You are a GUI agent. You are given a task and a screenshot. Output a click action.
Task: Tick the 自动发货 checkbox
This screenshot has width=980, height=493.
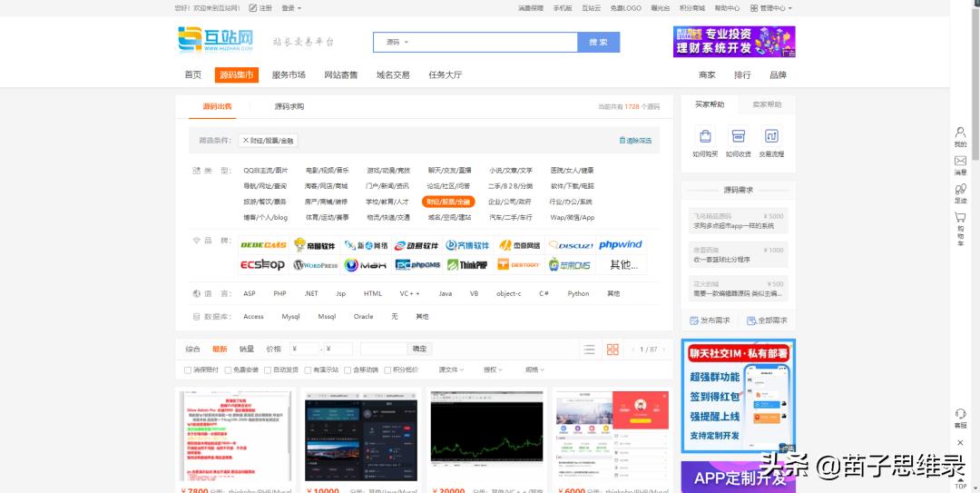point(268,370)
